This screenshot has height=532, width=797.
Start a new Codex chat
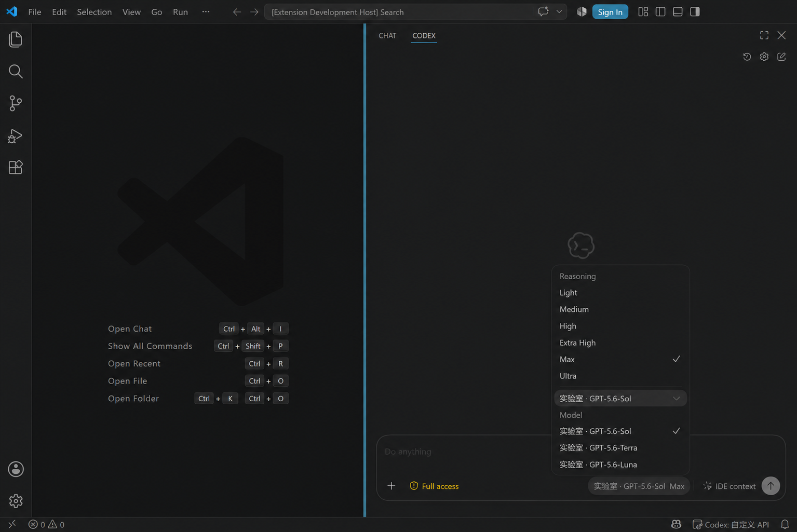click(x=781, y=57)
